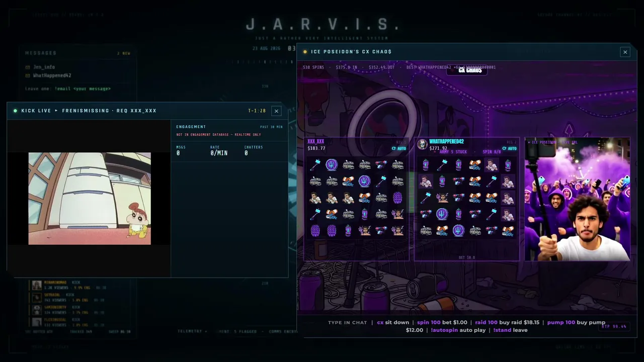Close the Ice Poseidon's CX Chaos window
Screen dimensions: 644x362
click(x=625, y=52)
